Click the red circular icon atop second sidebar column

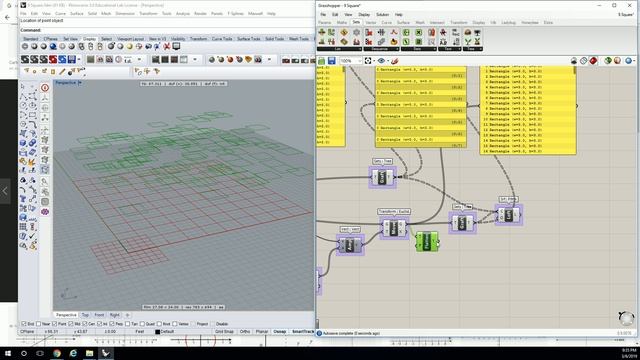[45, 87]
